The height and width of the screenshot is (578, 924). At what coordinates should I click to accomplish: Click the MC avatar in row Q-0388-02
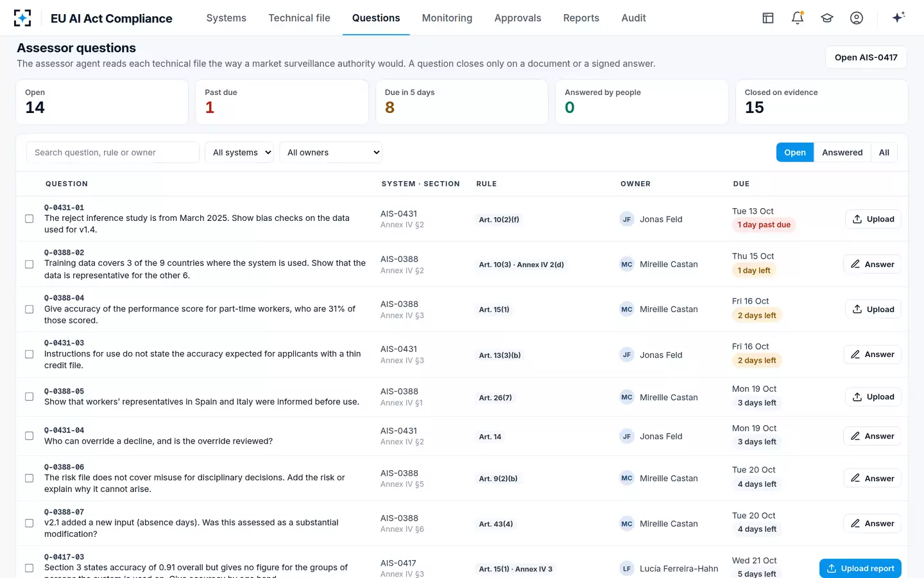tap(627, 264)
